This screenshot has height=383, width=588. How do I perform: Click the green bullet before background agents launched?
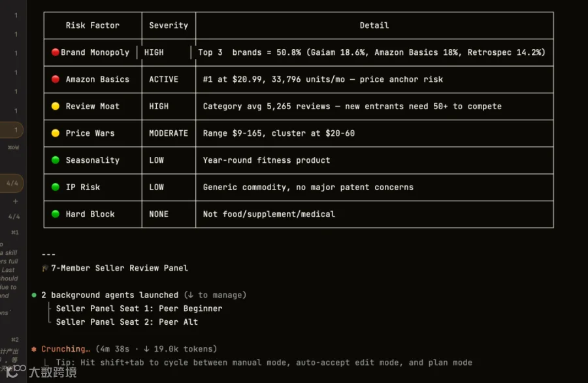pos(34,295)
